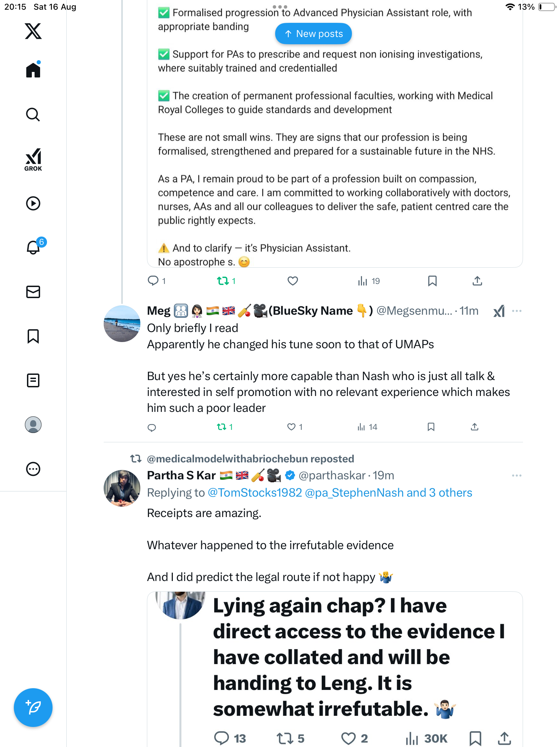Image resolution: width=560 pixels, height=747 pixels.
Task: Undo the repost on Meg's post
Action: 222,427
